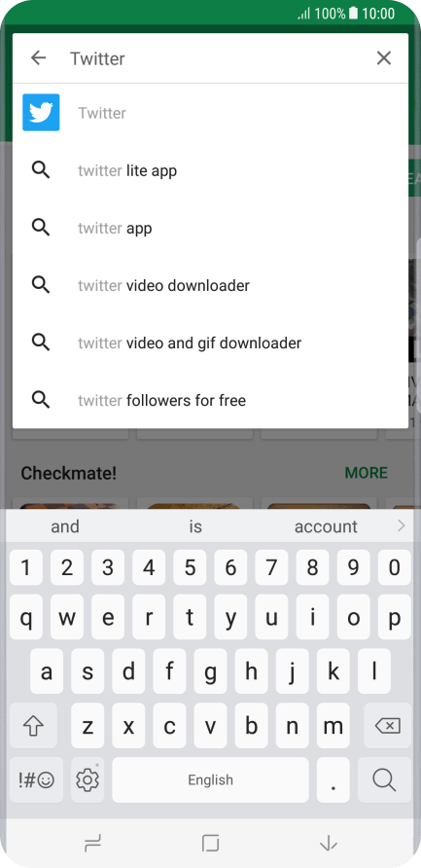Open the Twitter app suggestion with bird icon
421x868 pixels.
coord(210,113)
